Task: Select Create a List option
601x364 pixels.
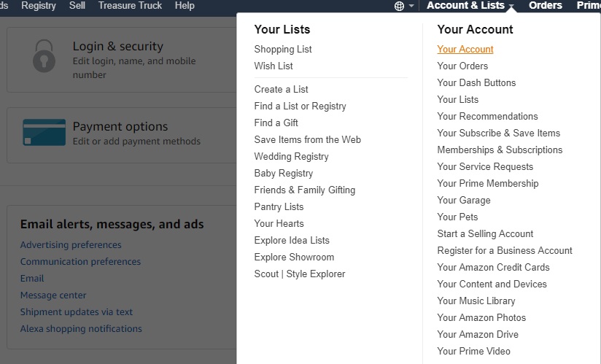Action: [x=281, y=90]
